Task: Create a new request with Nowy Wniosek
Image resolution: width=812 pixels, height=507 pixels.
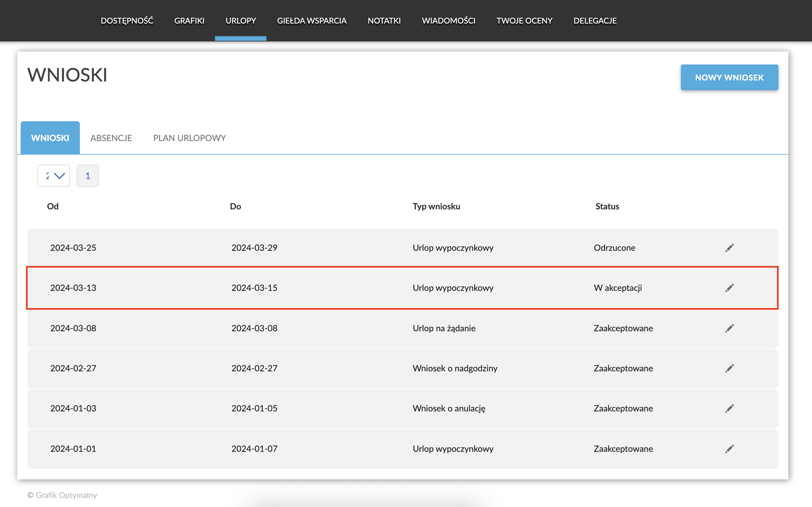Action: 729,77
